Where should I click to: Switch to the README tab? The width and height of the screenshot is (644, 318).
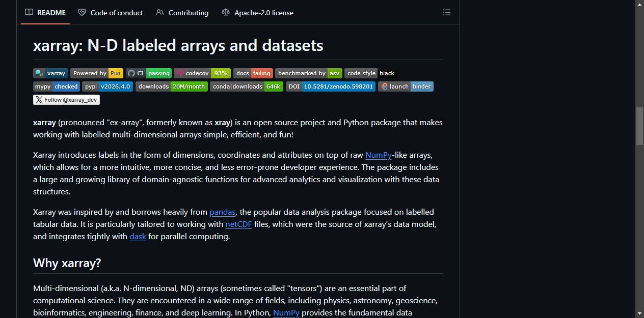(45, 13)
